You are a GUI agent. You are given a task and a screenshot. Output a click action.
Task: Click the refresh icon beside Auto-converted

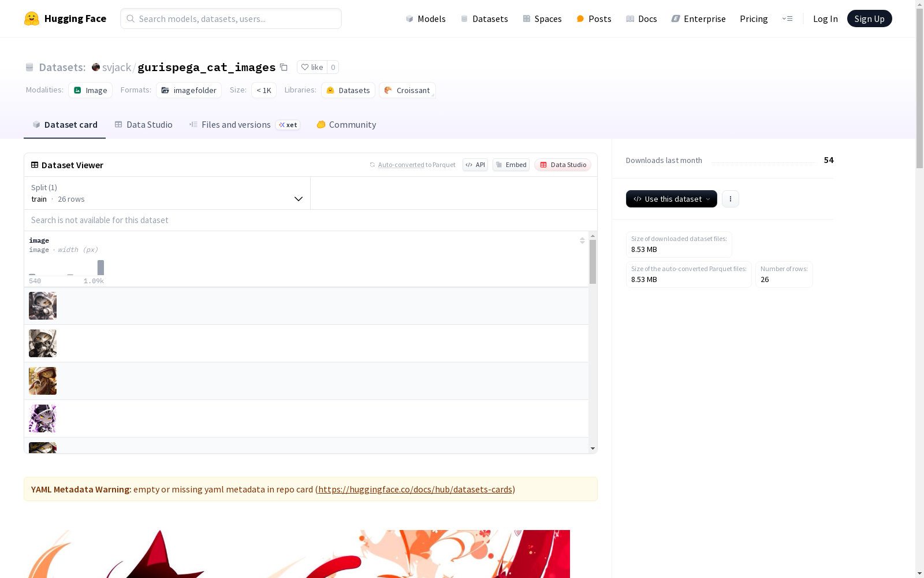pyautogui.click(x=372, y=165)
